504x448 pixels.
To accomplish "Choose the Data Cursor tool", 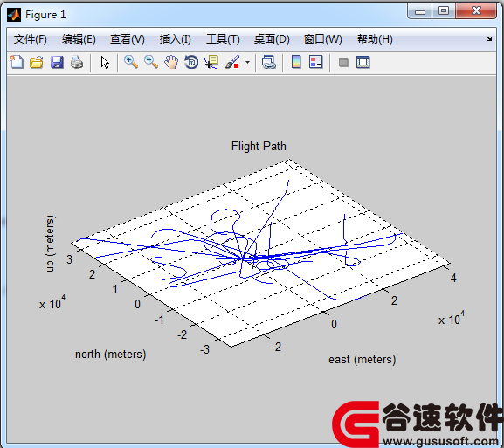I will (211, 62).
